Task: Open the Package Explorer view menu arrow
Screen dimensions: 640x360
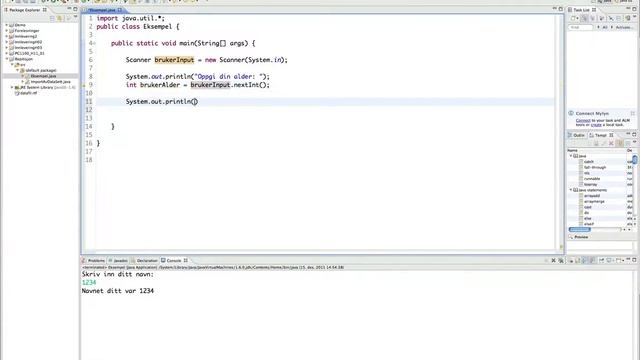Action: click(x=76, y=17)
